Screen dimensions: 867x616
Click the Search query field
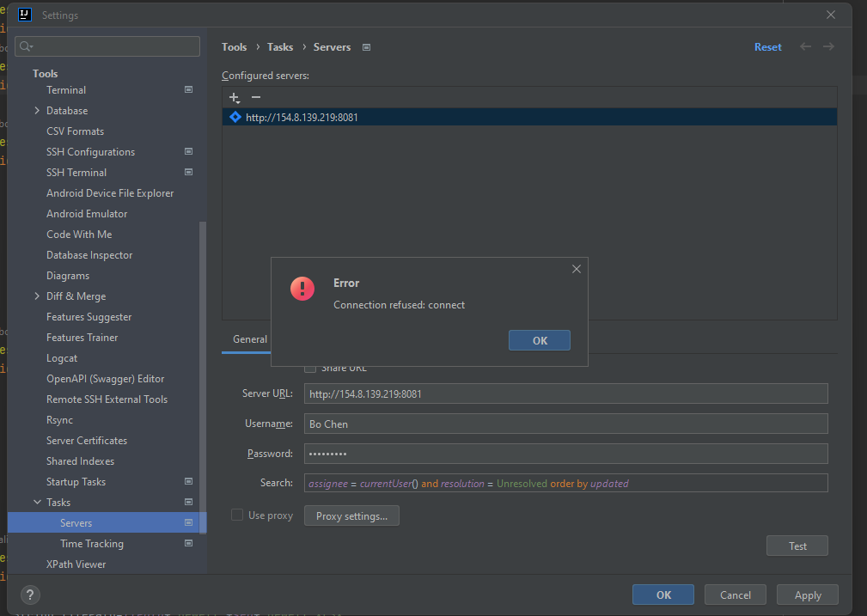pos(565,484)
